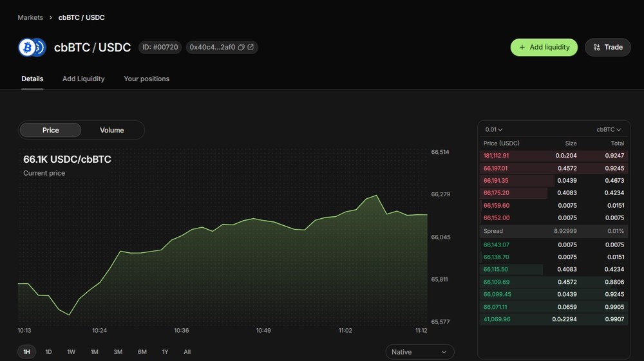644x361 pixels.
Task: Click the spread percentage 0.01%
Action: pyautogui.click(x=616, y=231)
